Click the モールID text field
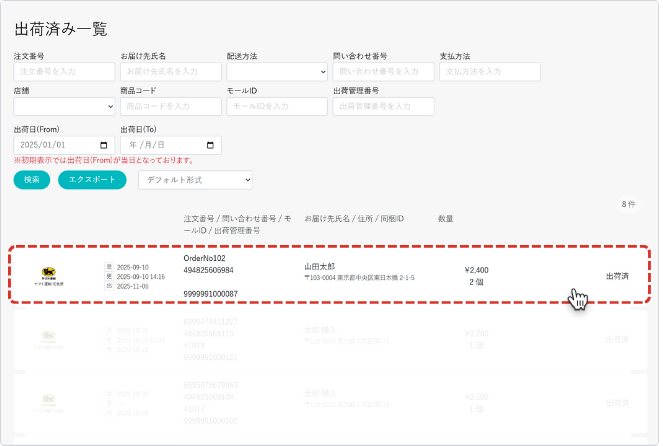This screenshot has height=446, width=663. (276, 106)
